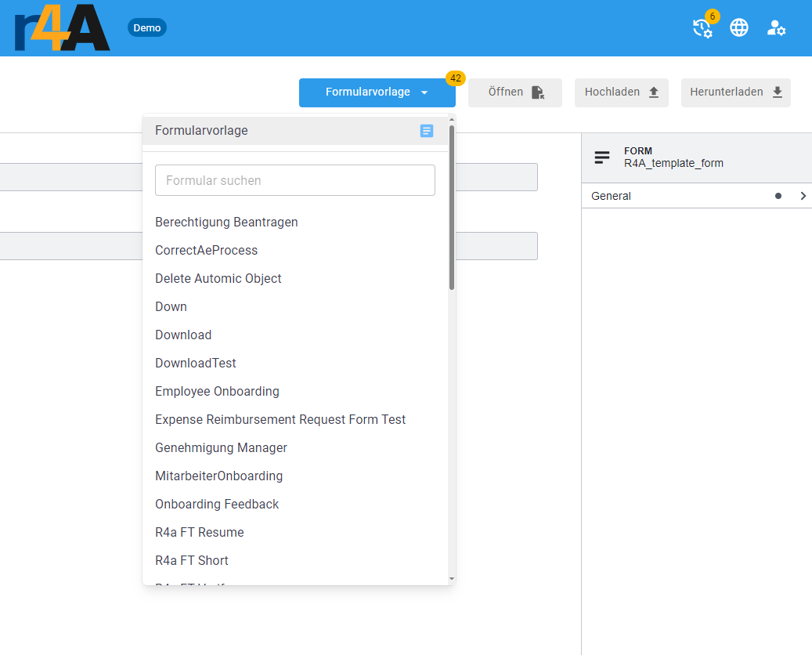The image size is (812, 655).
Task: Click the r4A logo
Action: [62, 28]
